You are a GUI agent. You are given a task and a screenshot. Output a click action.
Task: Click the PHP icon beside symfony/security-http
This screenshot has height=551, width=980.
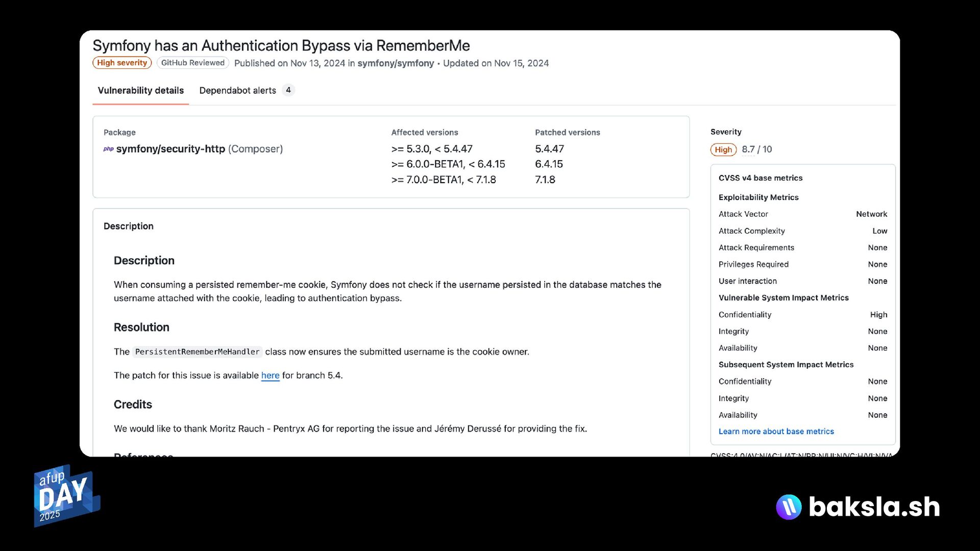click(108, 149)
